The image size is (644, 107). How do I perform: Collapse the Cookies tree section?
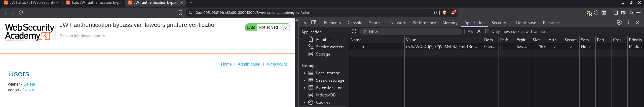pyautogui.click(x=304, y=102)
